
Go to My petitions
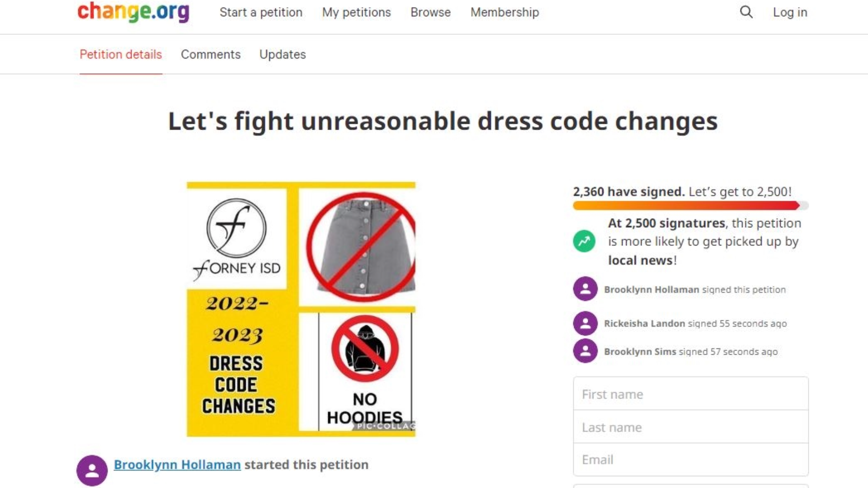[x=356, y=12]
